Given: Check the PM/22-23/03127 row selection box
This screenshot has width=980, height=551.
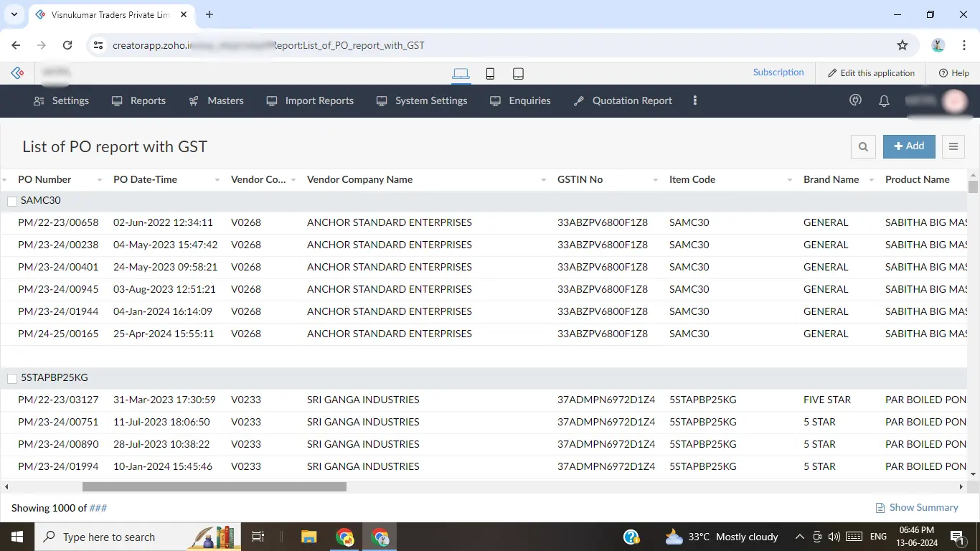Looking at the screenshot, I should coord(11,400).
